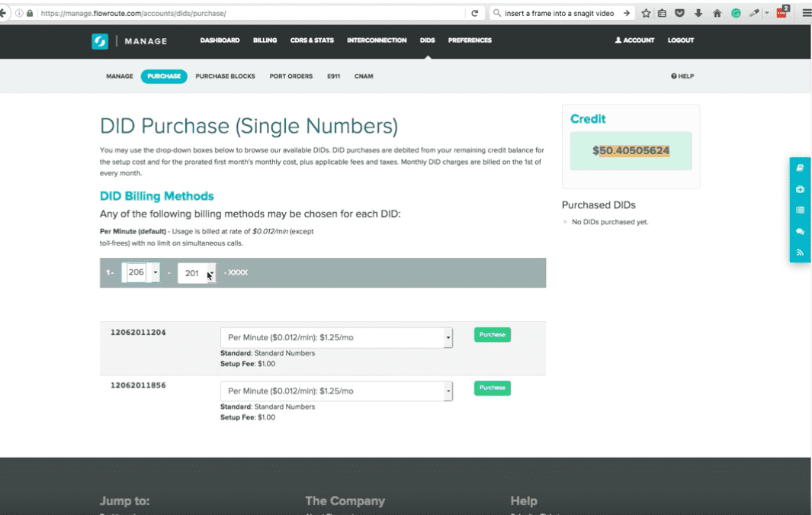Image resolution: width=812 pixels, height=515 pixels.
Task: Purchase the number 12062011204
Action: coord(492,335)
